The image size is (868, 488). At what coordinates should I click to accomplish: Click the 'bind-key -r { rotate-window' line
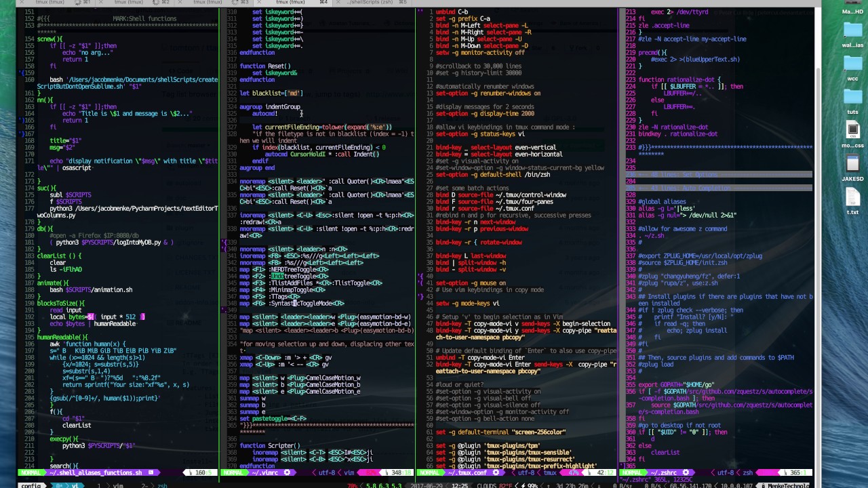point(479,243)
